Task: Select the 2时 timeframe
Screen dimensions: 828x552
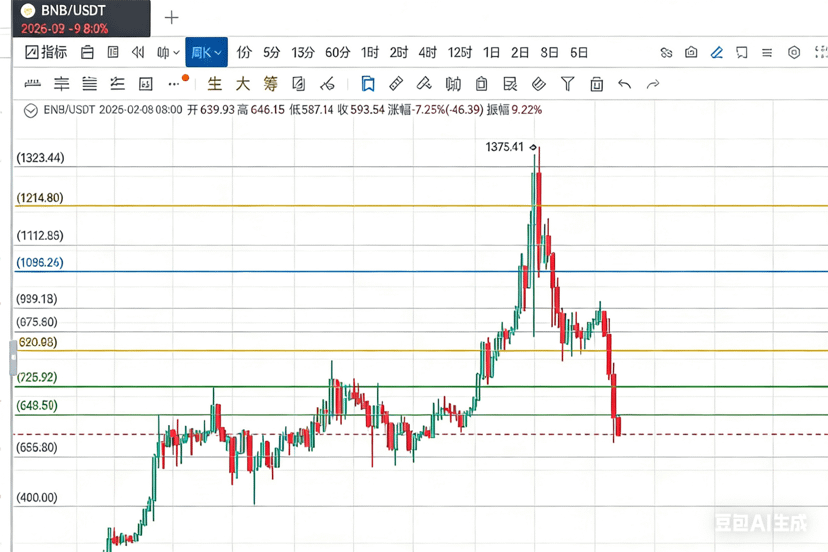Action: [x=399, y=52]
